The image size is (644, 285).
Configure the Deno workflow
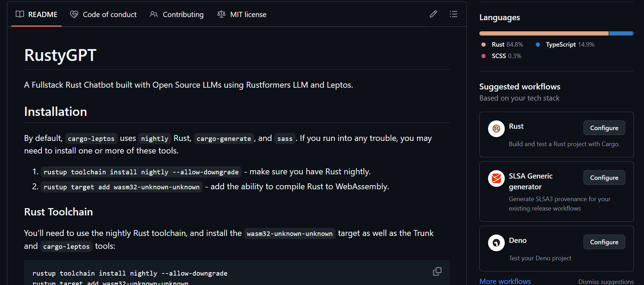pyautogui.click(x=604, y=242)
